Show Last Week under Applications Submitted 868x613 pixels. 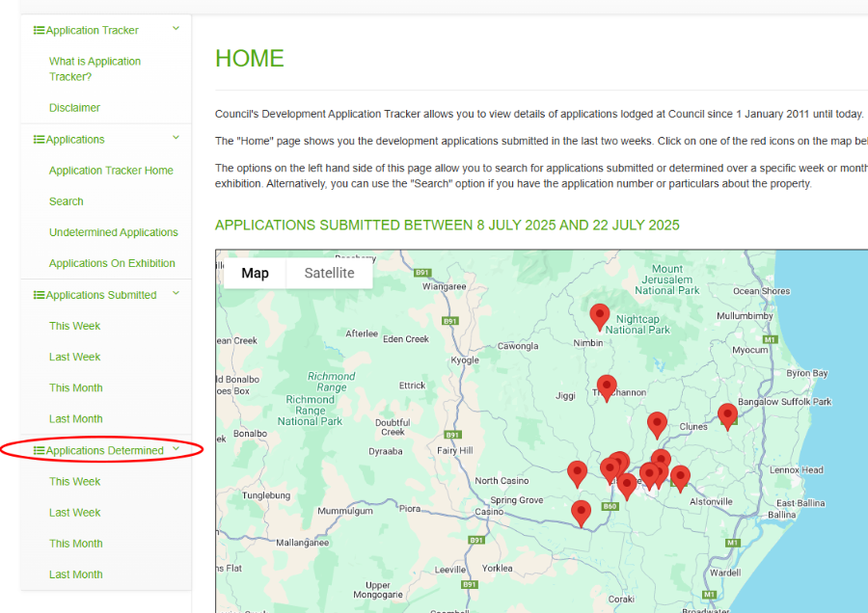[74, 357]
